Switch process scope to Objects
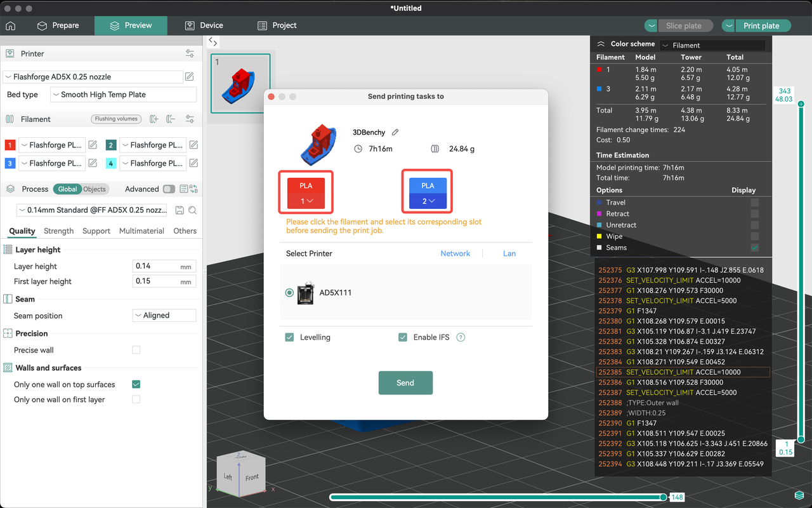Viewport: 812px width, 508px height. click(x=95, y=189)
